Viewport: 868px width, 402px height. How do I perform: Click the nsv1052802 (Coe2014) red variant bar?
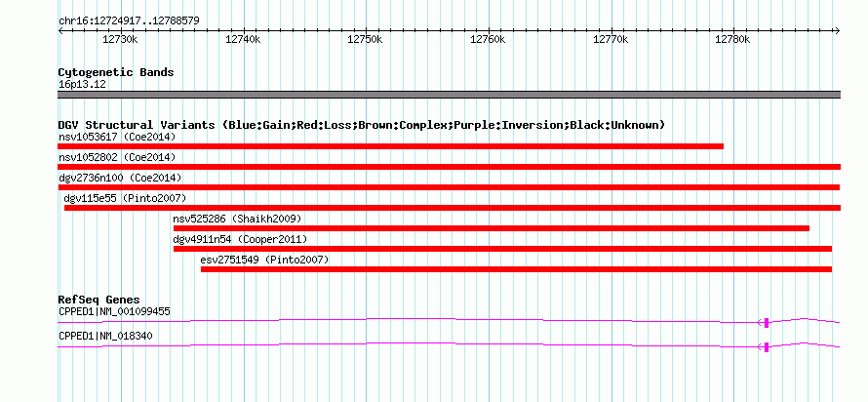click(x=449, y=167)
